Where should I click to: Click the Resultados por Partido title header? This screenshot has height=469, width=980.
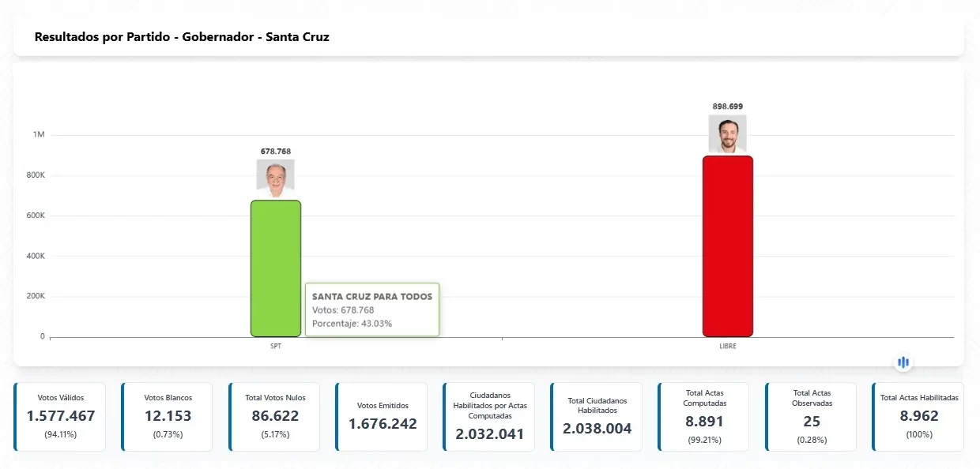[182, 37]
